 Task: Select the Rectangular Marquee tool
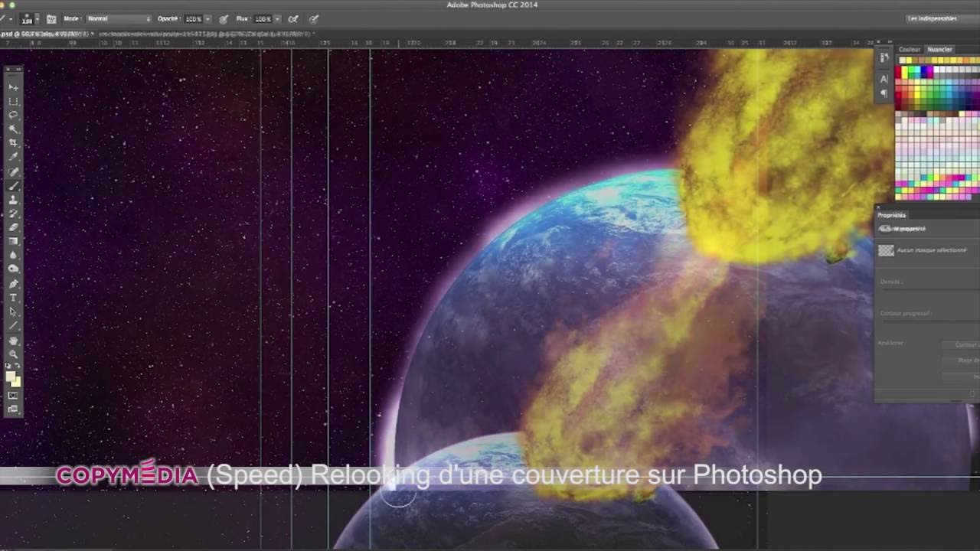click(13, 101)
